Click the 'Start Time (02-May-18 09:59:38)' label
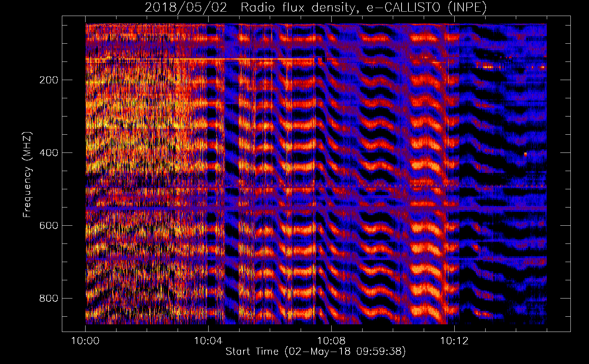Image resolution: width=589 pixels, height=364 pixels. pyautogui.click(x=316, y=352)
